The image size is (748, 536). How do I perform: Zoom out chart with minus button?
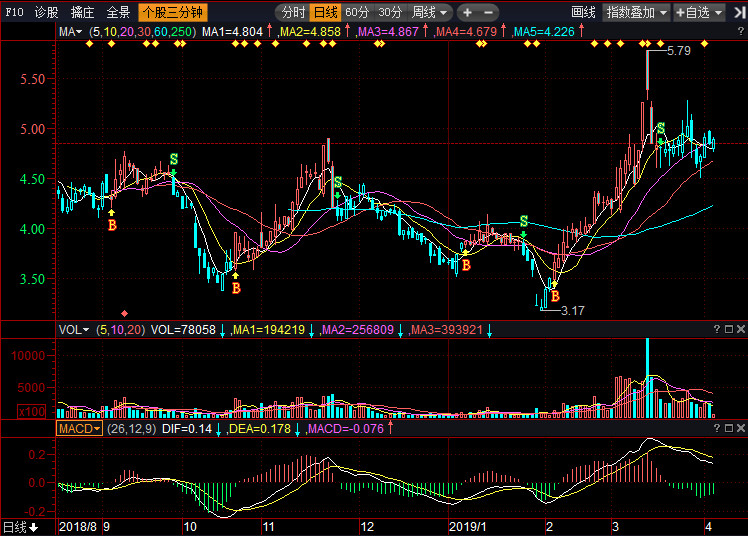tap(488, 12)
